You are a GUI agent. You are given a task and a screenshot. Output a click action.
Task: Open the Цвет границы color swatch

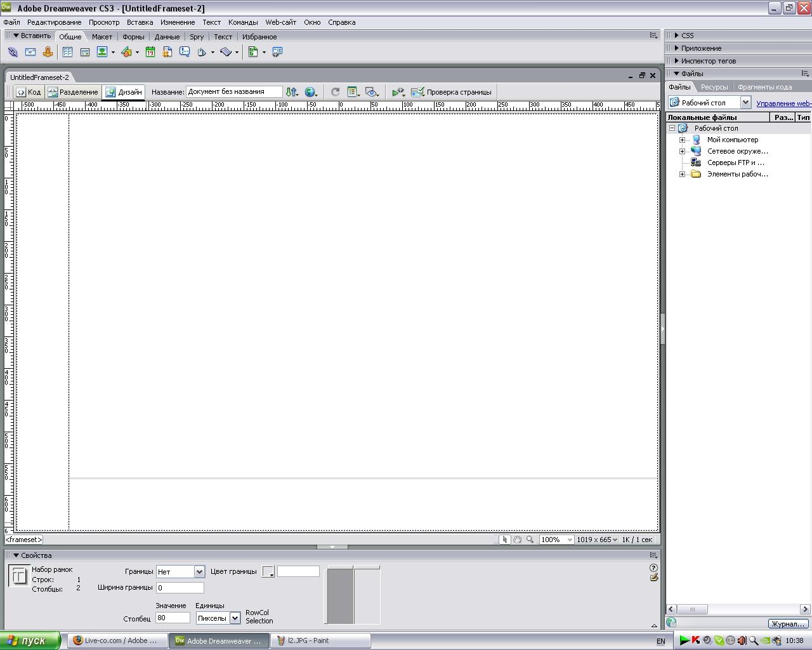268,572
